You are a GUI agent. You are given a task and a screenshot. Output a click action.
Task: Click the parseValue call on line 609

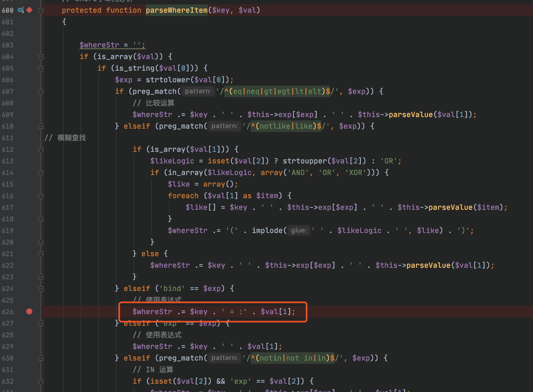[410, 115]
